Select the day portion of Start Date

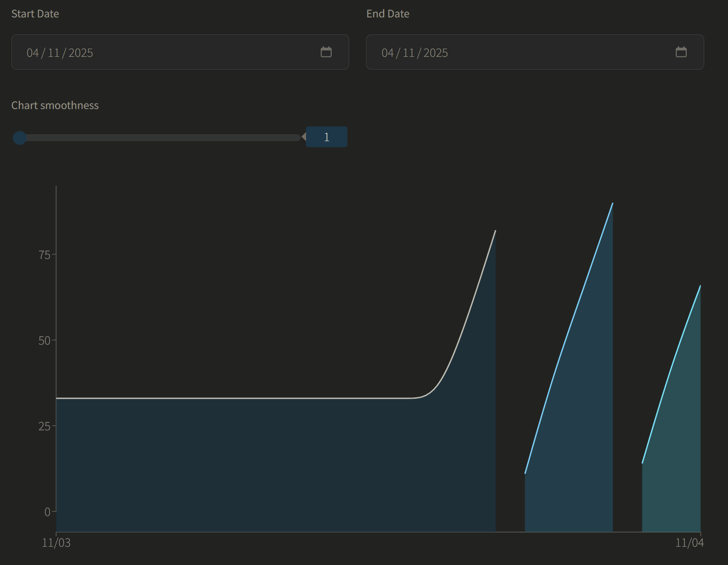pyautogui.click(x=33, y=53)
